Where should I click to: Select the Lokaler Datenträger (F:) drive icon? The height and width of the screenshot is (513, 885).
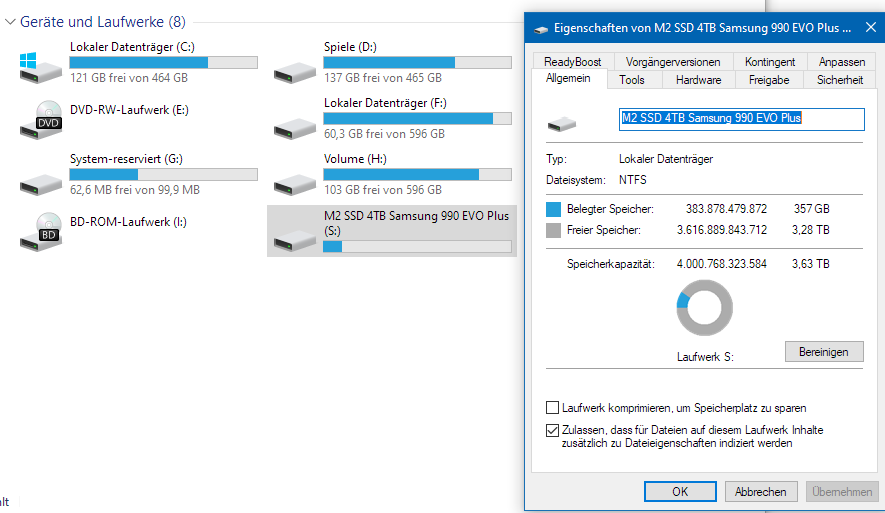point(295,129)
